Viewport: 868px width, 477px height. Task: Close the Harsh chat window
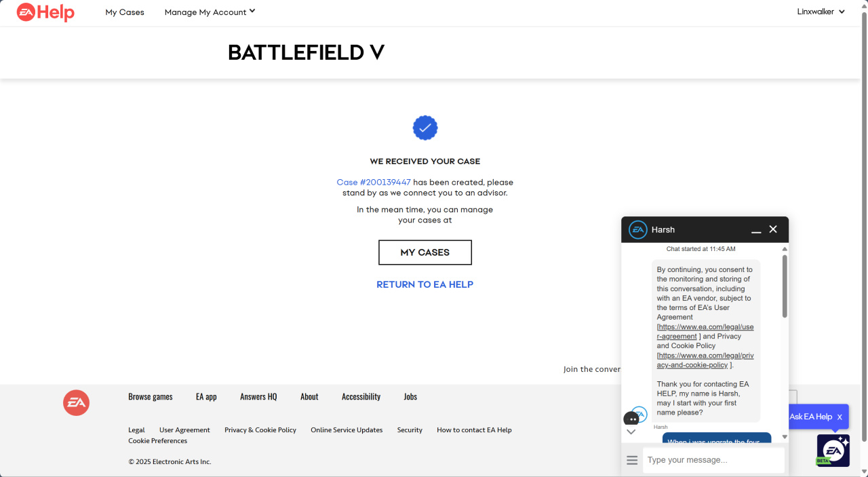click(773, 229)
